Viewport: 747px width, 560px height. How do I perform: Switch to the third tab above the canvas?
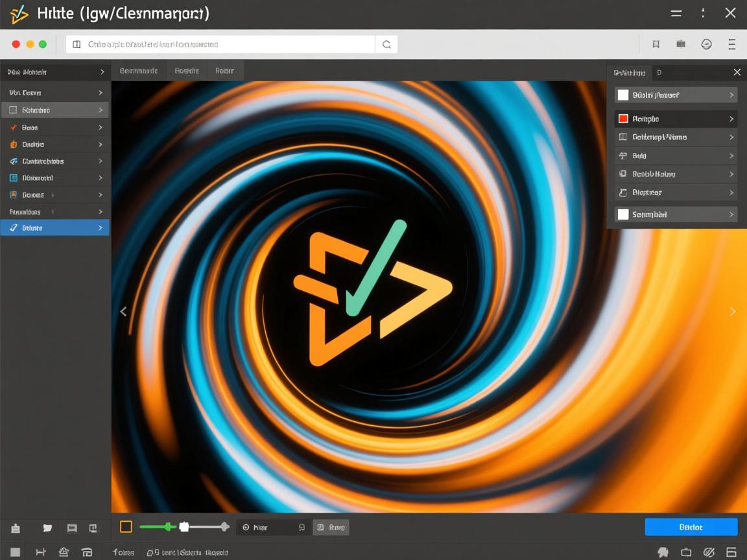(224, 71)
